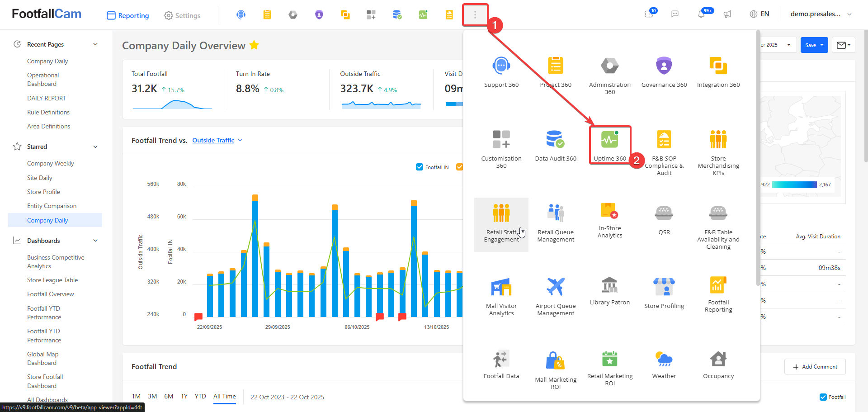Open Store League Table dashboard
The image size is (868, 412).
click(52, 280)
